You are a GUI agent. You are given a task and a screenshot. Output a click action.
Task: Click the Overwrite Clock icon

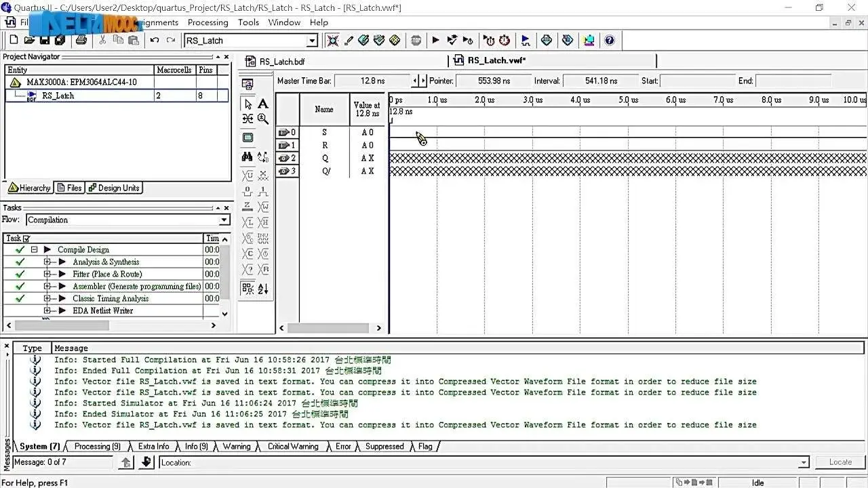point(263,253)
